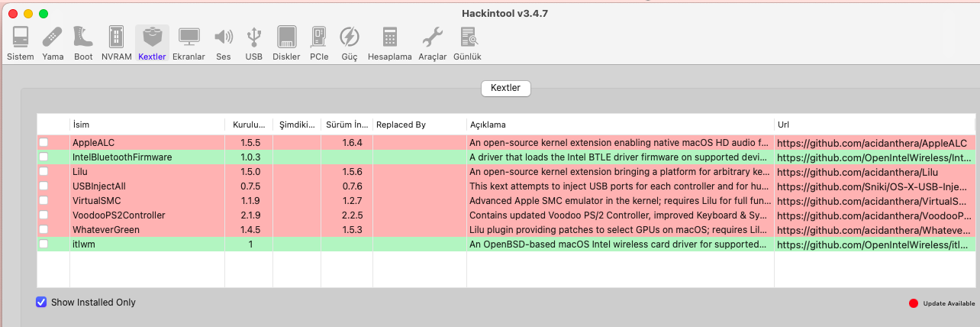The height and width of the screenshot is (327, 980).
Task: Open the Araçlar tools section
Action: (432, 43)
